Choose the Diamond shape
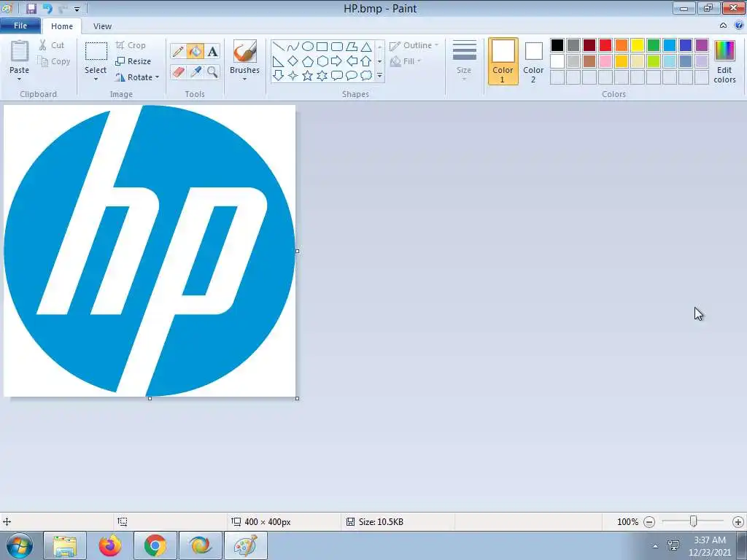This screenshot has width=747, height=560. tap(293, 61)
